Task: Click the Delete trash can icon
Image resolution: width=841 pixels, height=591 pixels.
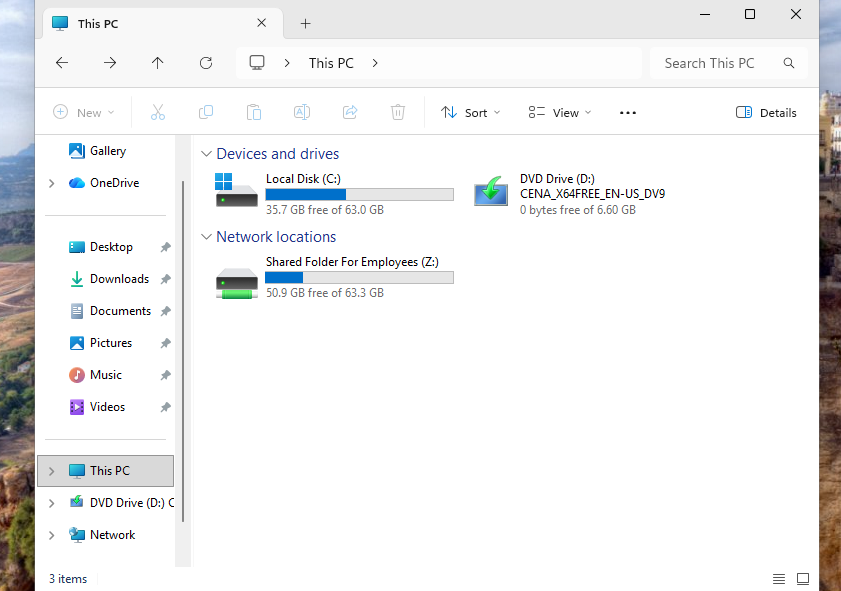Action: pos(398,113)
